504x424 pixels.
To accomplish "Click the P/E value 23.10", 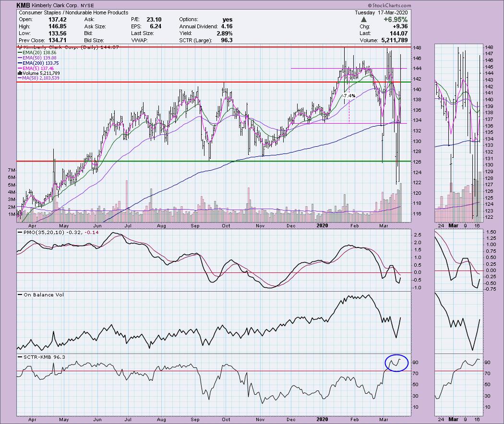I will click(154, 20).
